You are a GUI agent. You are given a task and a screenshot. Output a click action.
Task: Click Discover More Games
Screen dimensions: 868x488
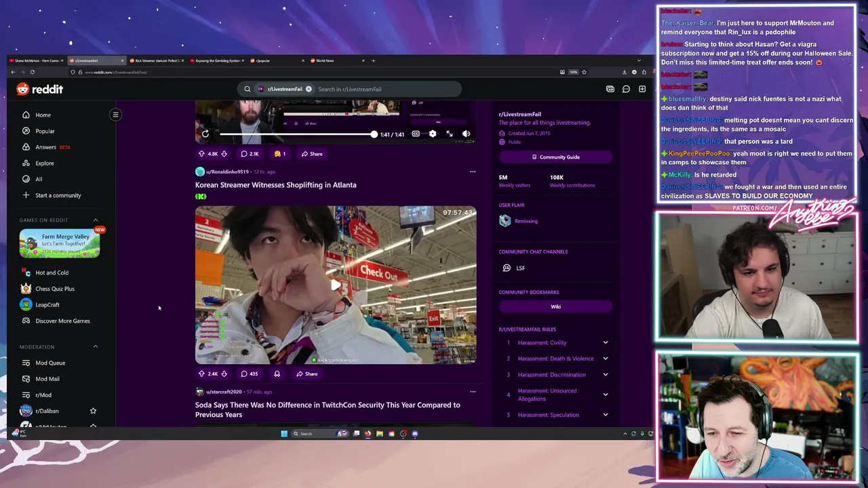tap(62, 321)
